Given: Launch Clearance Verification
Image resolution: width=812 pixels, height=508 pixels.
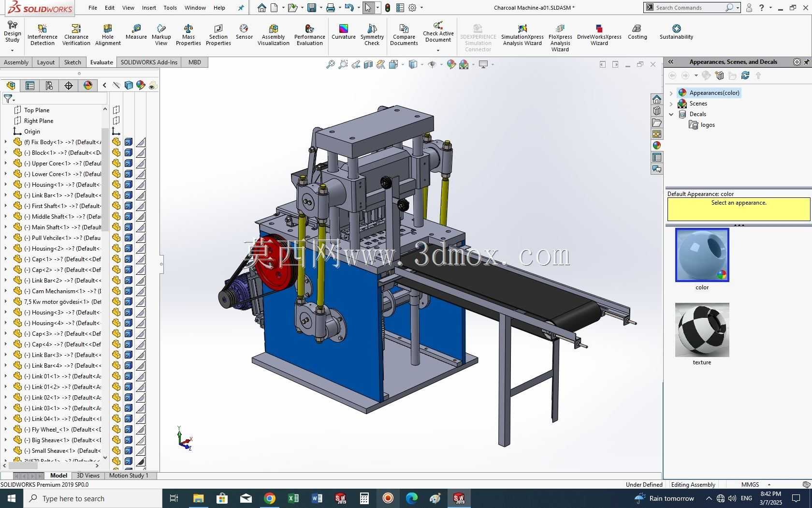Looking at the screenshot, I should tap(76, 35).
